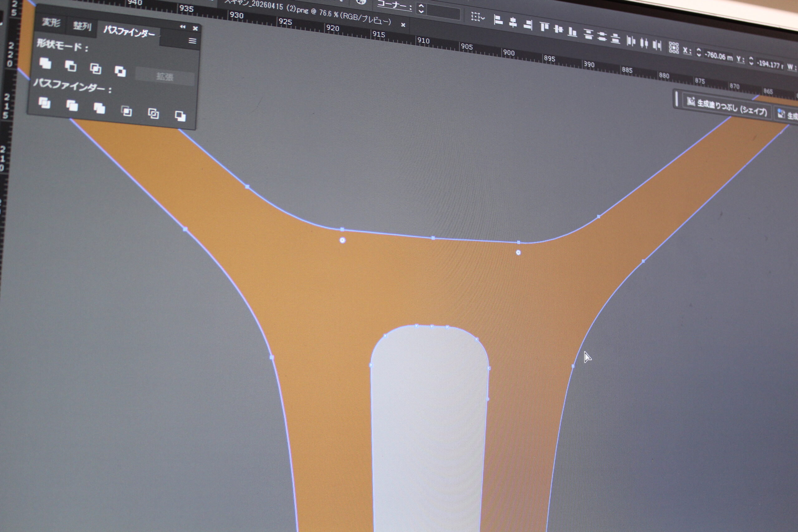Click the Unite shape mode icon
Screen dimensions: 798x532
[45, 63]
